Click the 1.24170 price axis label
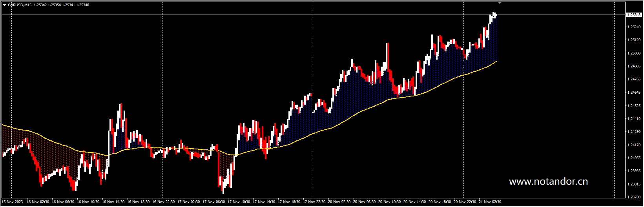This screenshot has width=644, height=207. pos(634,145)
